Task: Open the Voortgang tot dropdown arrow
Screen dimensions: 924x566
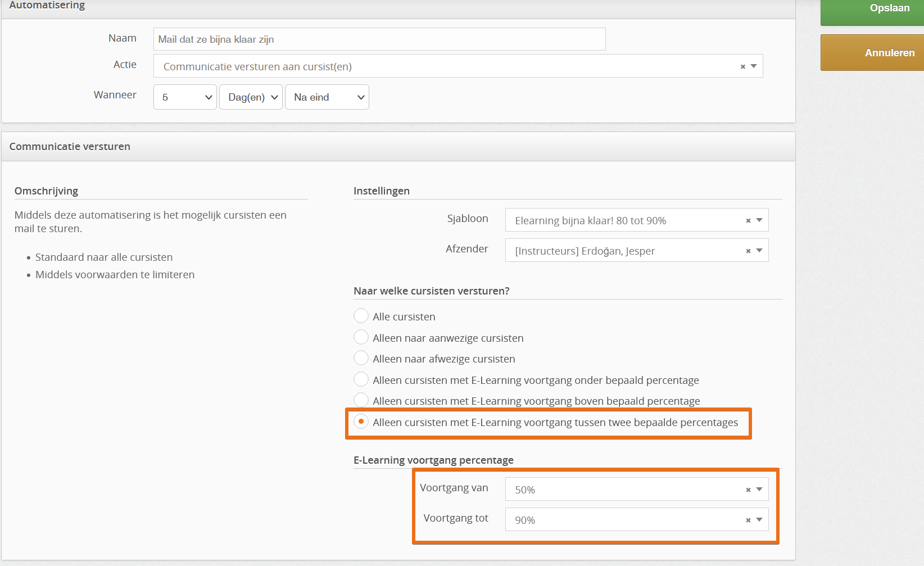Action: click(759, 520)
